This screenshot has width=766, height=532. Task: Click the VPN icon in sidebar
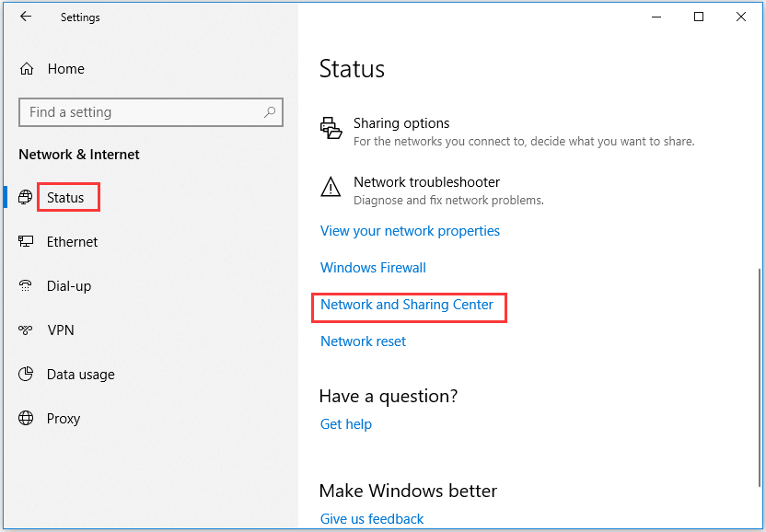26,330
